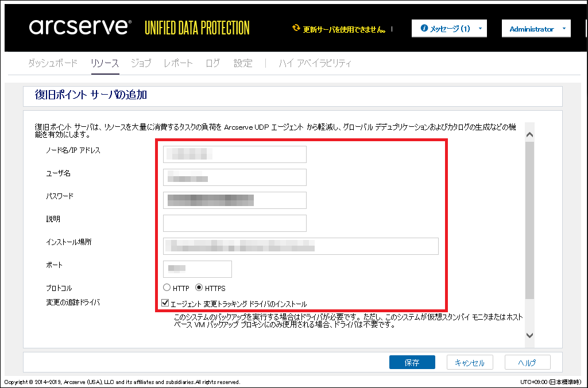Click the 変更の追跡ドライバ label
This screenshot has width=588, height=388.
[x=73, y=302]
